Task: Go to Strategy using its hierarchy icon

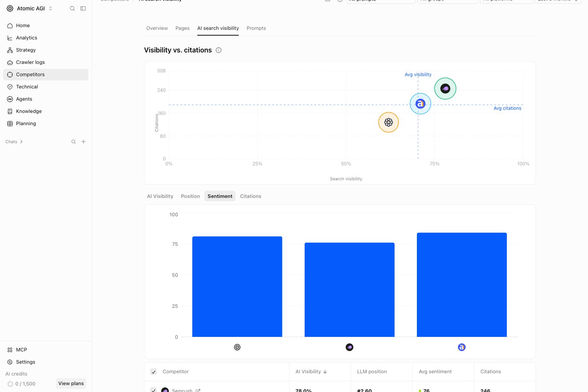Action: 10,50
